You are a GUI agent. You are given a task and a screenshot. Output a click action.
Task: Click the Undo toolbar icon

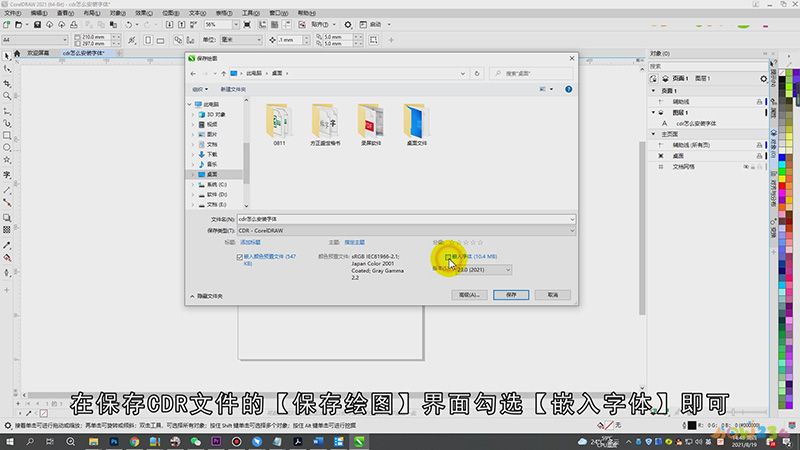pos(129,24)
